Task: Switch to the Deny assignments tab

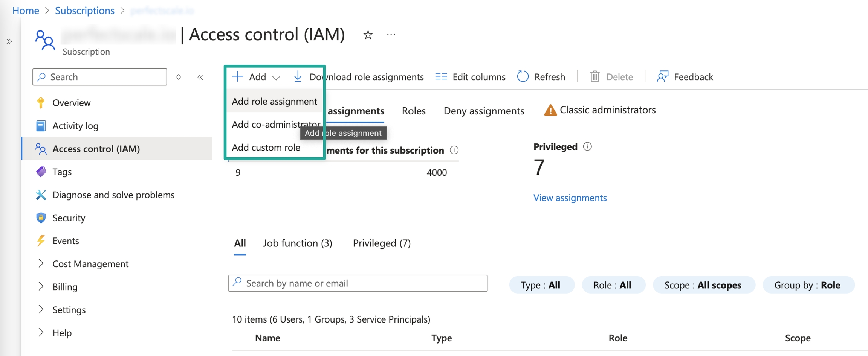Action: tap(484, 111)
